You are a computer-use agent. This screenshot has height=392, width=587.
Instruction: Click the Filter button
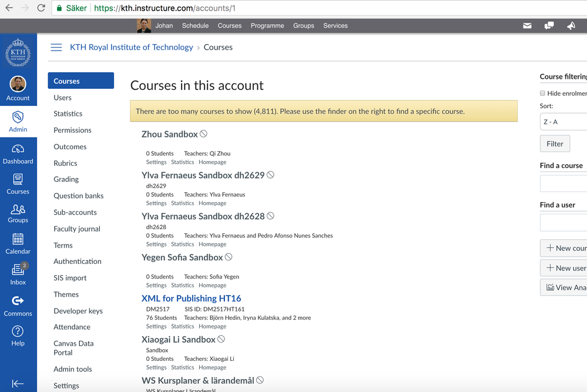coord(555,144)
